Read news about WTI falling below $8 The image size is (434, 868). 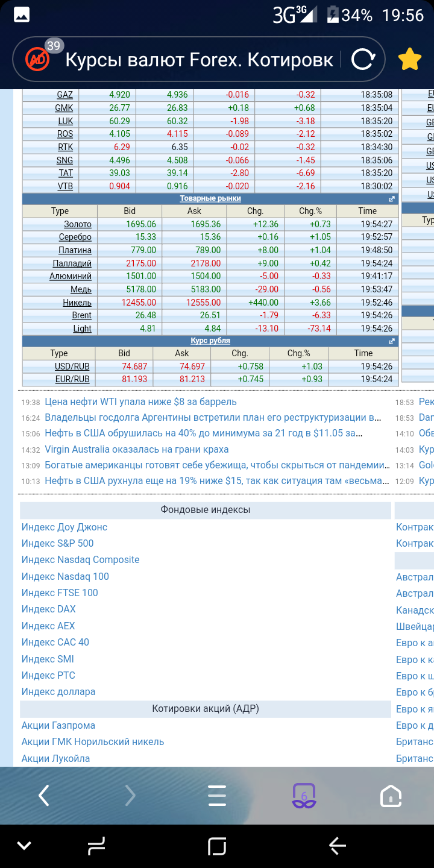(x=140, y=401)
